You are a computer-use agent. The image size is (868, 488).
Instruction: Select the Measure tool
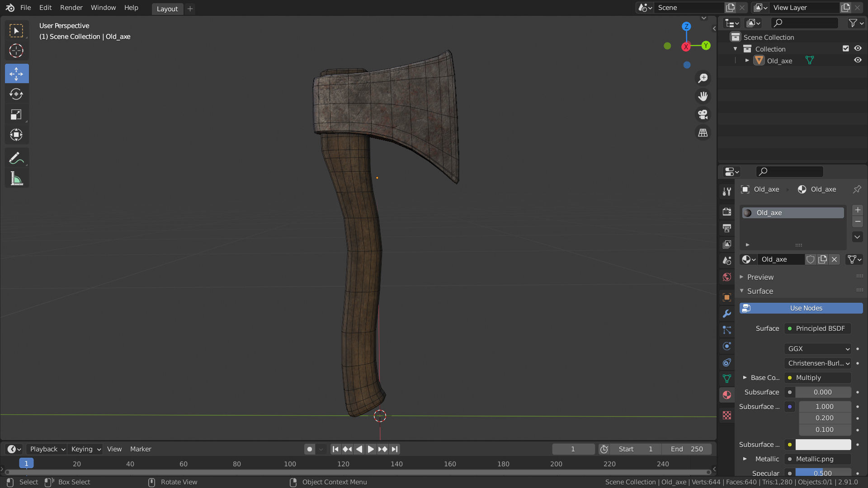(17, 178)
